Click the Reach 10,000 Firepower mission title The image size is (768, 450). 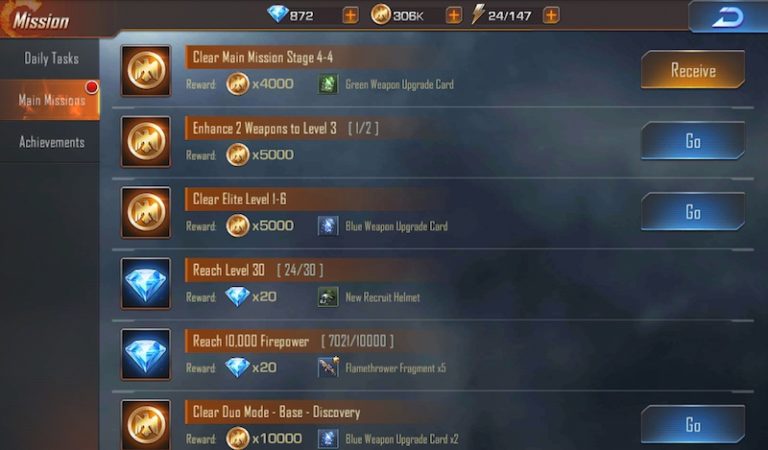tap(251, 341)
